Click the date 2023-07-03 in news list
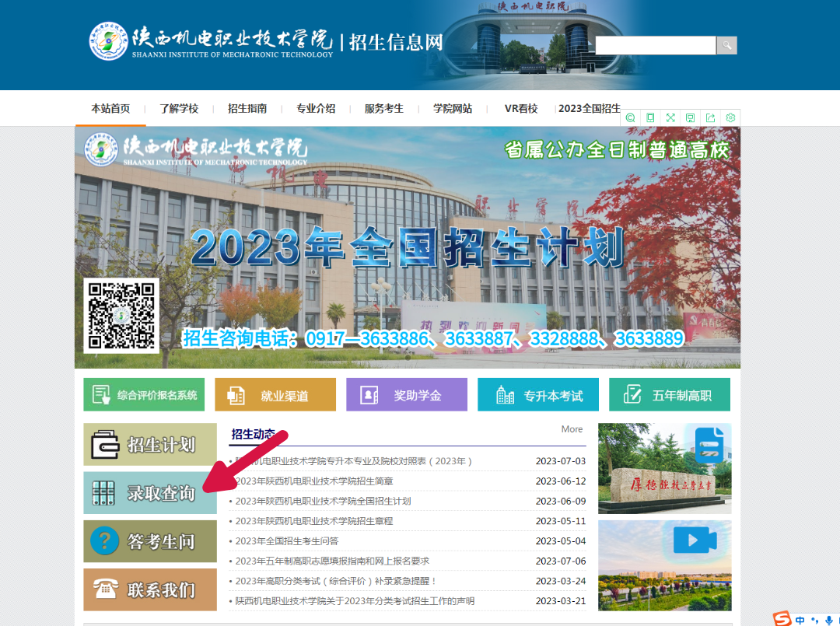840x626 pixels. pyautogui.click(x=560, y=461)
